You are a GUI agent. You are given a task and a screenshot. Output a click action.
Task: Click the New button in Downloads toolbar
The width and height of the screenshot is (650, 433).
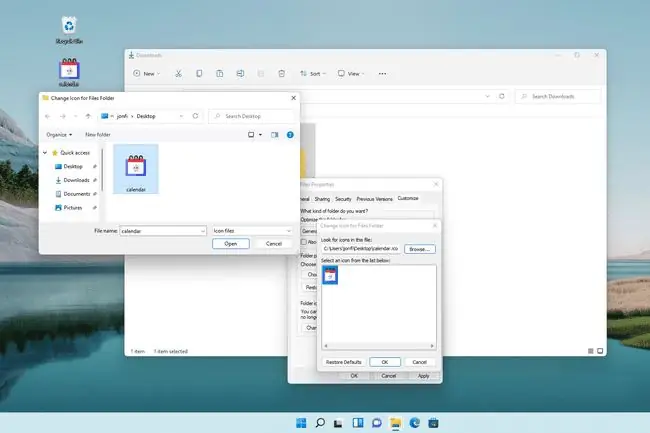pyautogui.click(x=146, y=74)
